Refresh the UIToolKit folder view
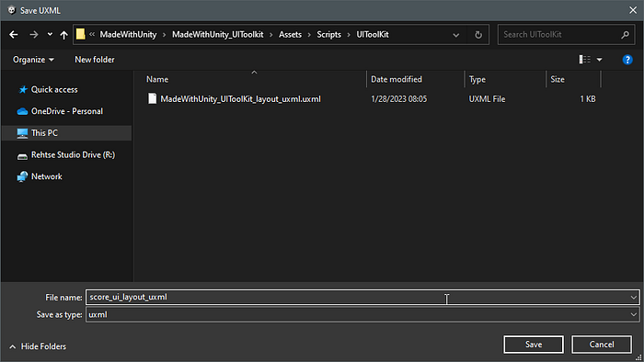 coord(478,35)
